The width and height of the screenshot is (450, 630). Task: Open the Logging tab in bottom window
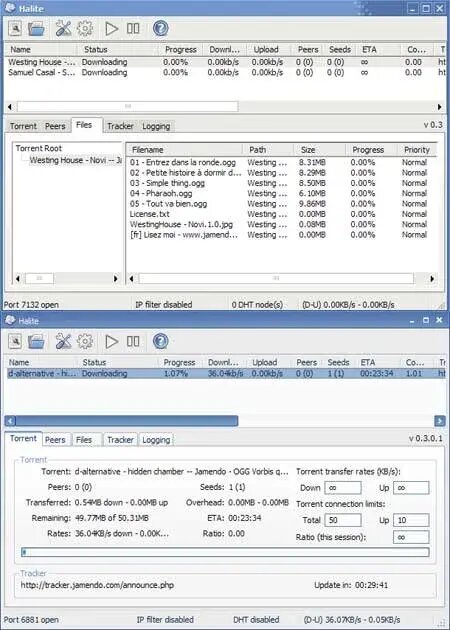pyautogui.click(x=156, y=440)
